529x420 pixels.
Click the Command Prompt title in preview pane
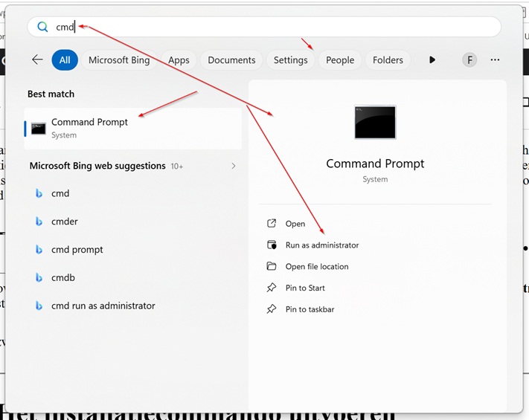tap(375, 164)
